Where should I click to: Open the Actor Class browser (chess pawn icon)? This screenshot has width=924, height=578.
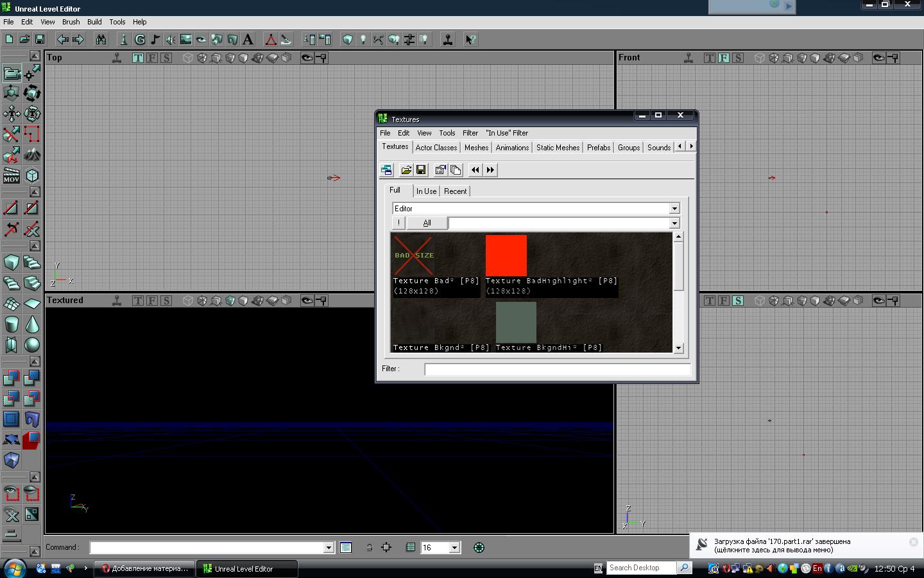pos(124,39)
